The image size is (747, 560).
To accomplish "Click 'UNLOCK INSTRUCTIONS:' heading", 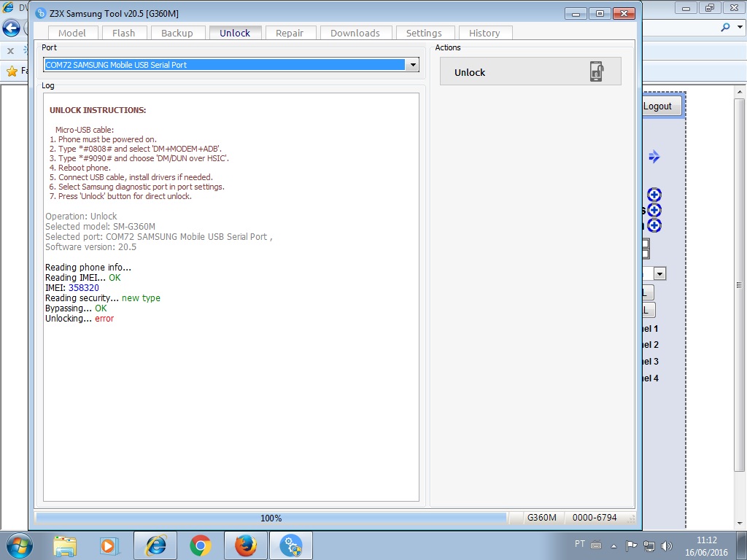I will pos(98,110).
